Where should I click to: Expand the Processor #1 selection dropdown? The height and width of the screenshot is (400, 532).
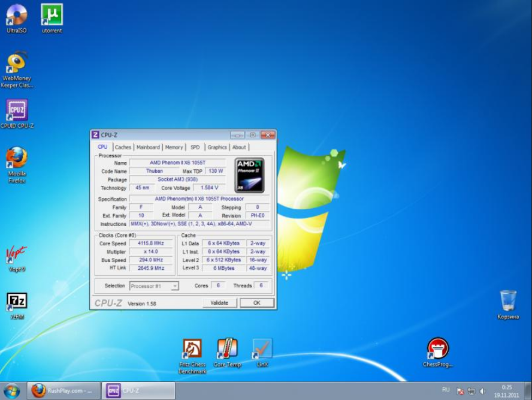[174, 286]
